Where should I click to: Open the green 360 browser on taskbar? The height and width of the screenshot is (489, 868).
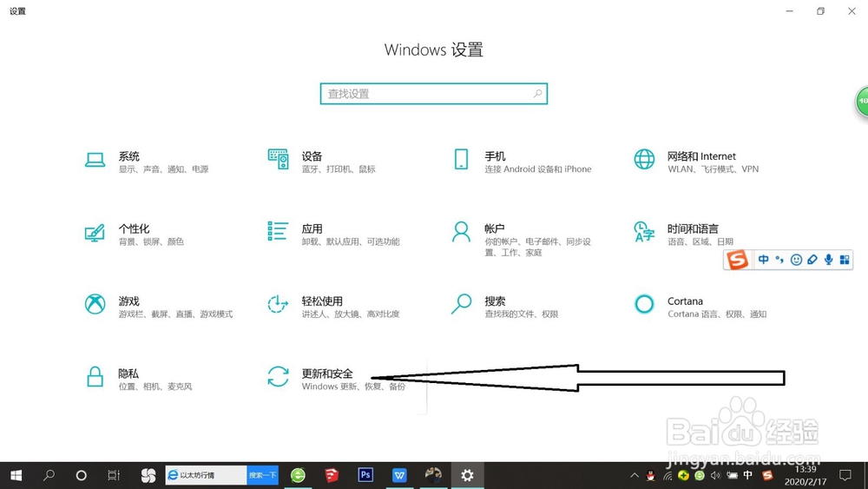(298, 475)
